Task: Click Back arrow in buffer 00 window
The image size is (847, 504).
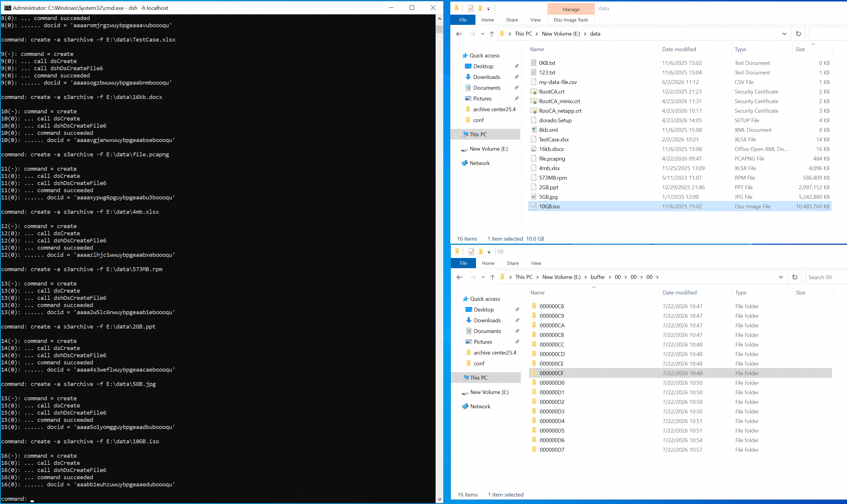Action: [x=460, y=277]
